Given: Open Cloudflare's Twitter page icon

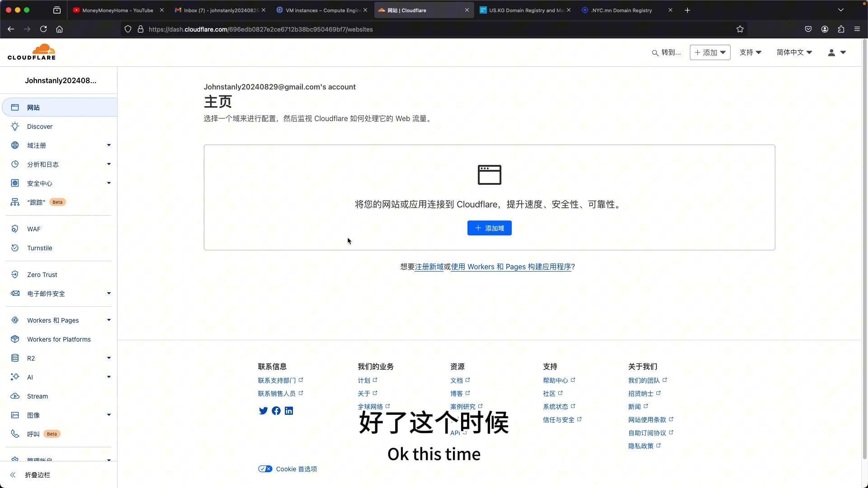Looking at the screenshot, I should [x=263, y=411].
